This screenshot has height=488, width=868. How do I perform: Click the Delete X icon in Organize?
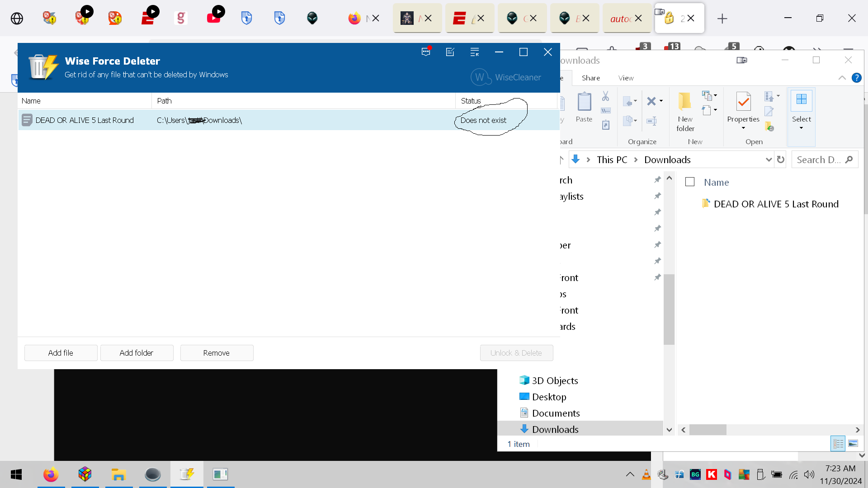tap(651, 101)
